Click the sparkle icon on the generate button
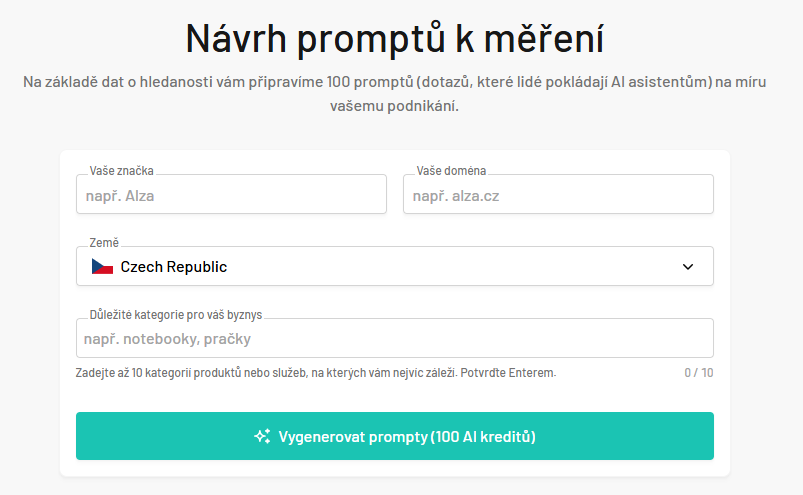This screenshot has width=803, height=495. (262, 436)
